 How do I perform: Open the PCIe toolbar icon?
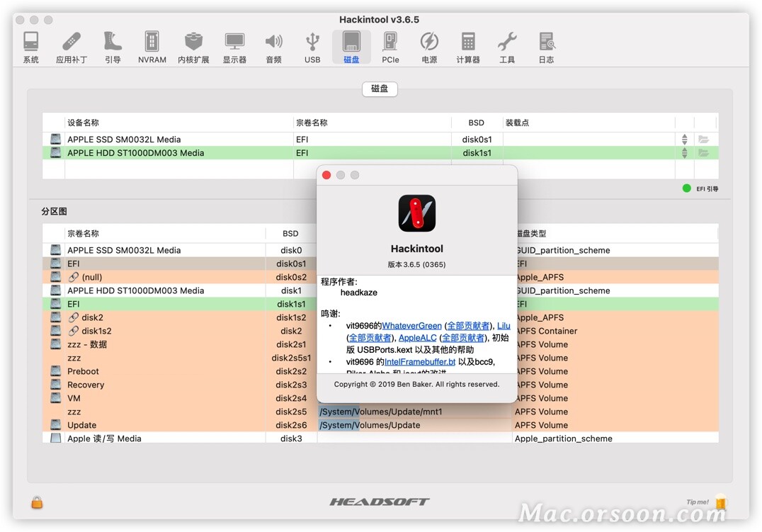[x=390, y=43]
